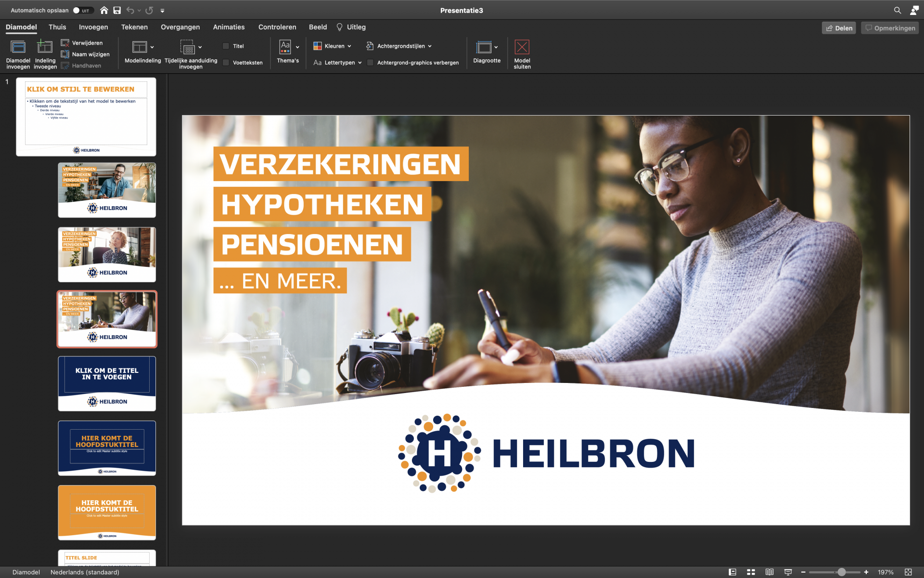Click the zoom slider handle

pyautogui.click(x=841, y=572)
